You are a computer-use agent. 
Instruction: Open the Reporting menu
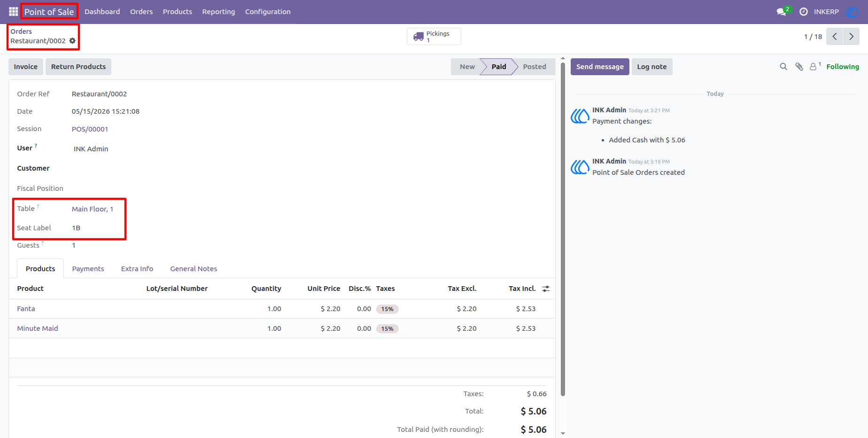(218, 12)
